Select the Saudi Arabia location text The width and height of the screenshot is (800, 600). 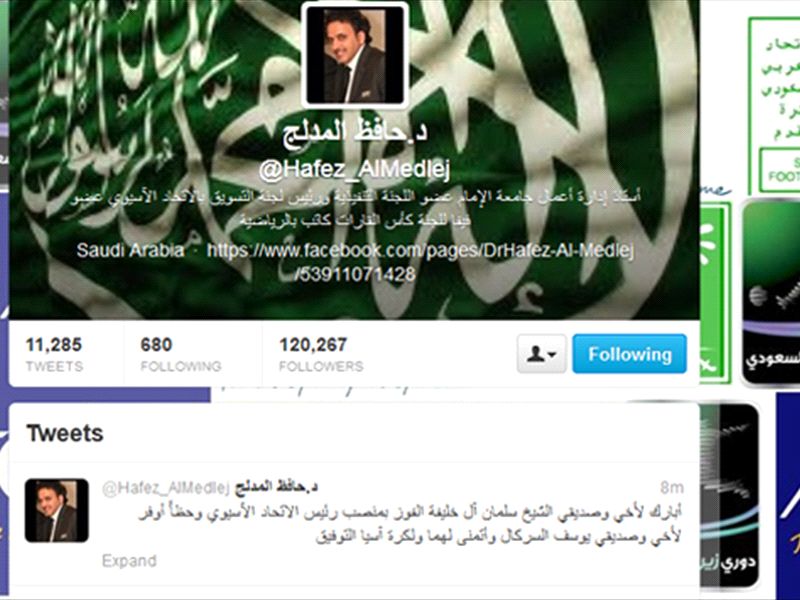[x=130, y=251]
